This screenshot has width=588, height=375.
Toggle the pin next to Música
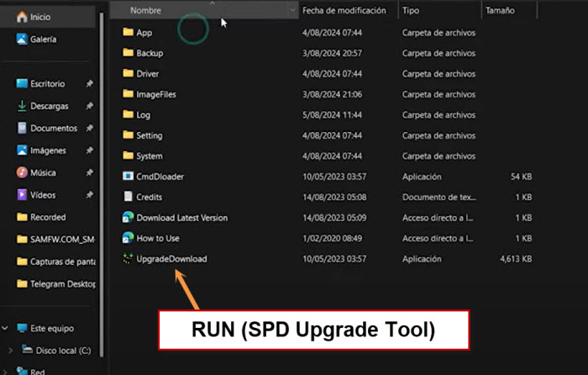(x=89, y=172)
